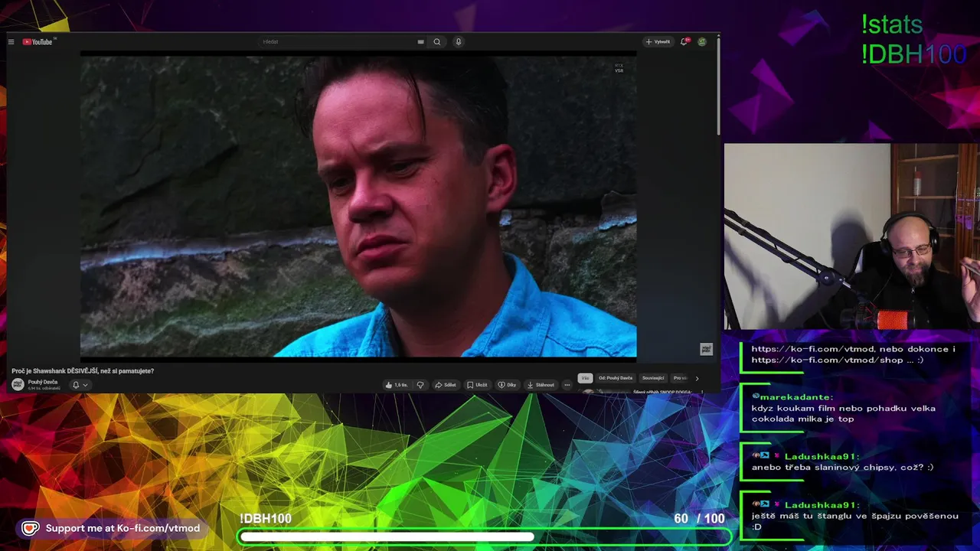Click Support me at Ko-fi.com/vtmod banner

click(x=113, y=528)
